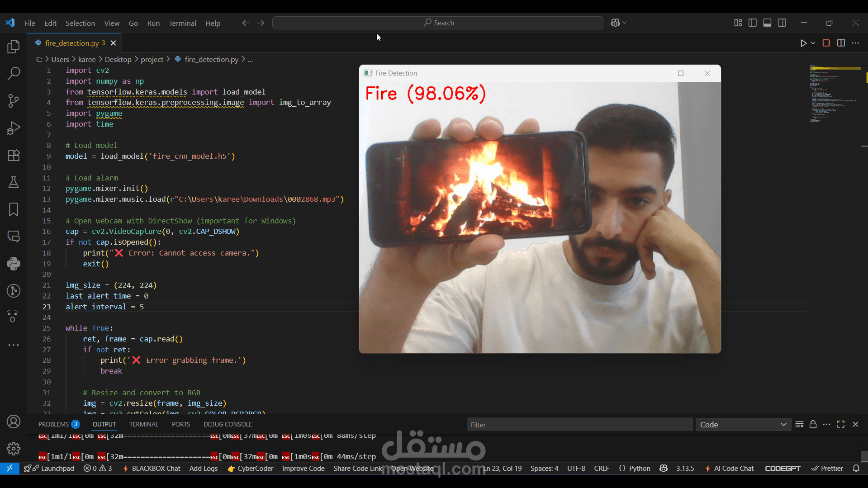Open Source Control view
The image size is (868, 488).
[14, 101]
